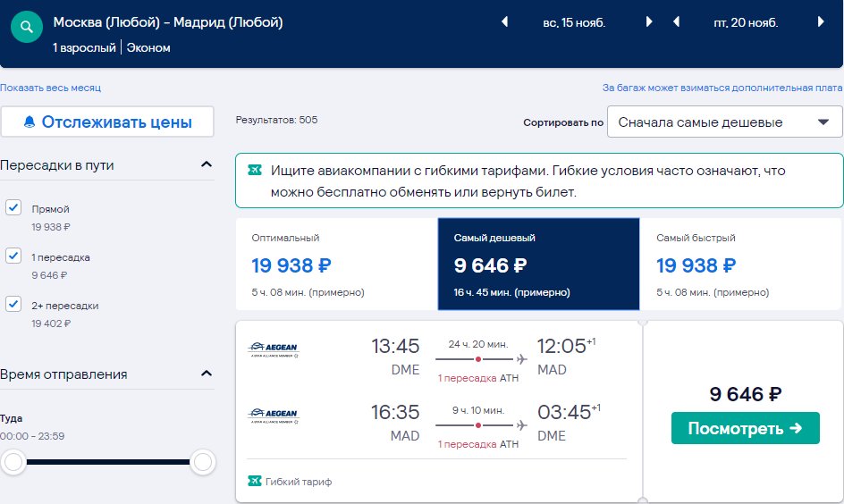Screen dimensions: 844x504
Task: Go to previous departure date arrow
Action: 504,22
